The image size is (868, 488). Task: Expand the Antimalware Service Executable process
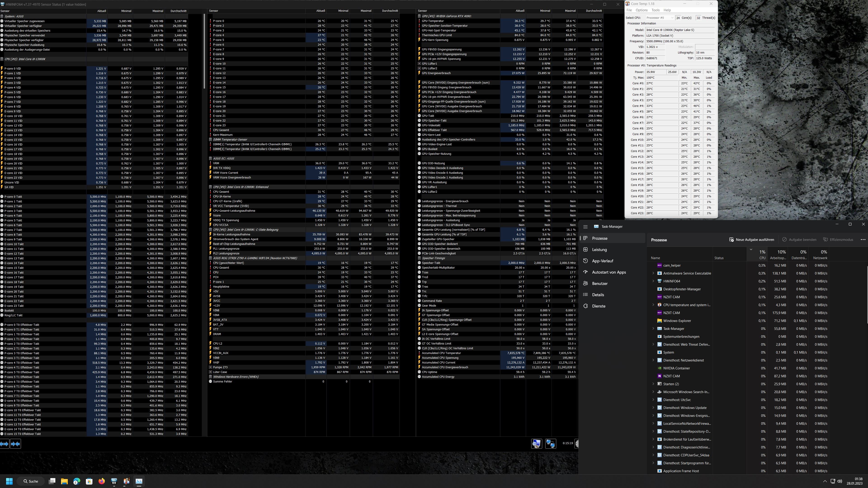tap(653, 273)
